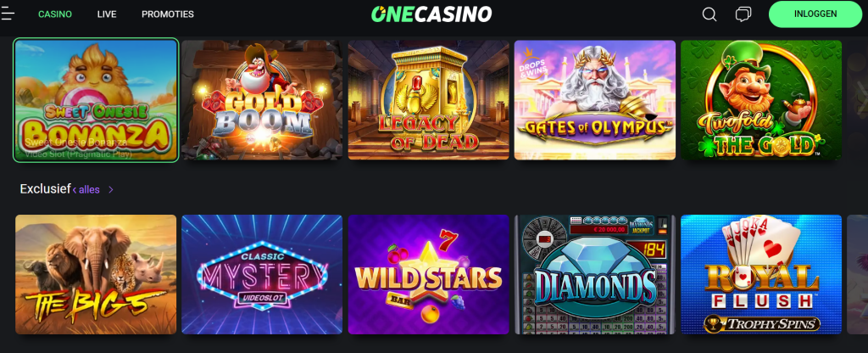Click the left chevron before alles

point(75,189)
